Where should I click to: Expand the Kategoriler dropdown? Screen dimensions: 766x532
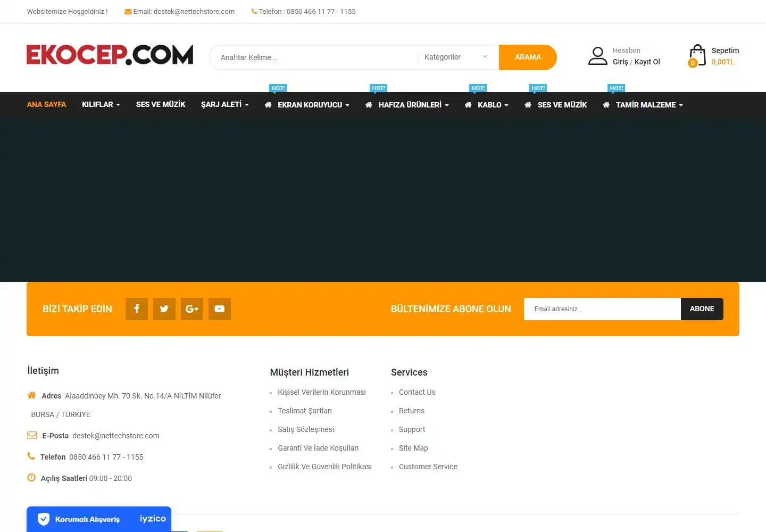pos(456,57)
